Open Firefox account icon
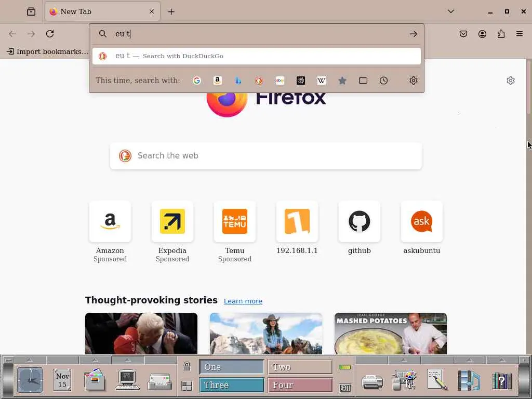The height and width of the screenshot is (399, 532). [482, 34]
